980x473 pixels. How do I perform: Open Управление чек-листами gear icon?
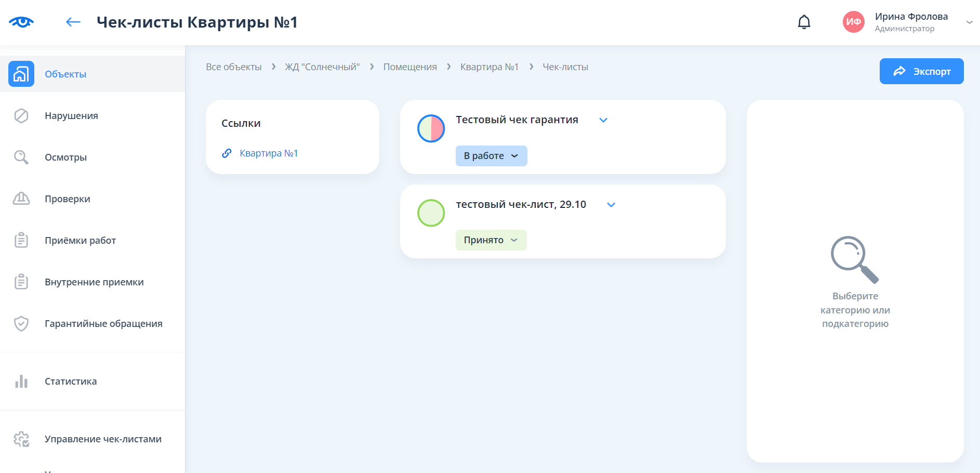[x=21, y=439]
